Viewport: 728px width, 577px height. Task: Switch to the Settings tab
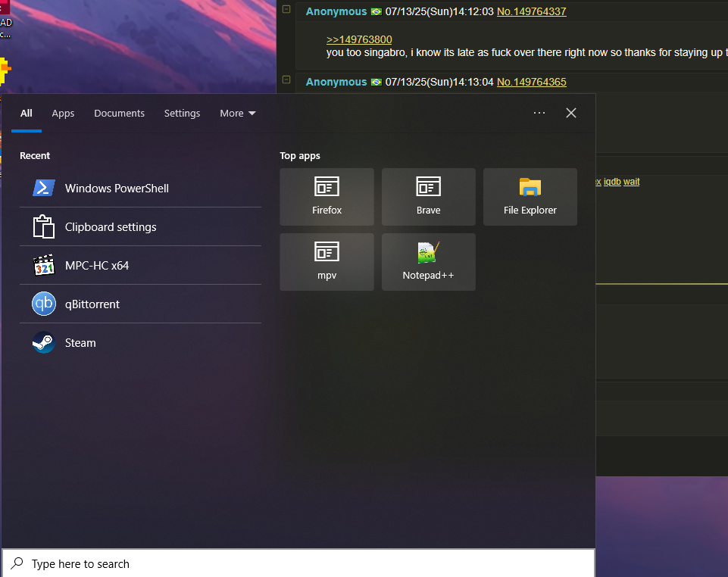pos(182,114)
